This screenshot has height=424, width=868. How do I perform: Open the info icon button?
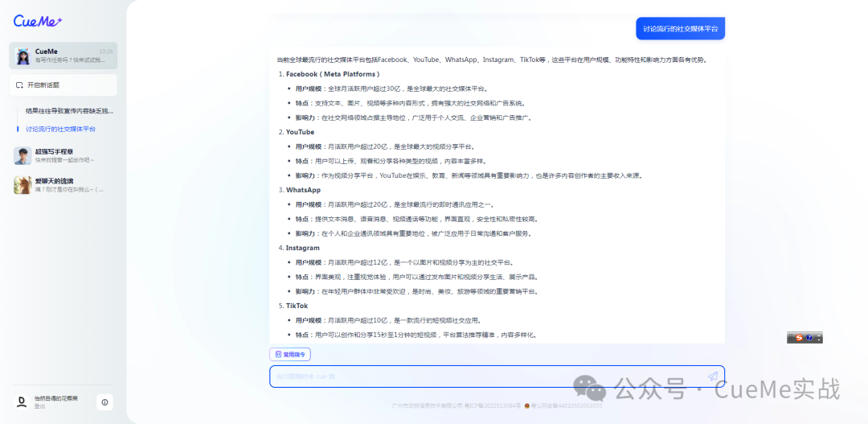(x=104, y=401)
